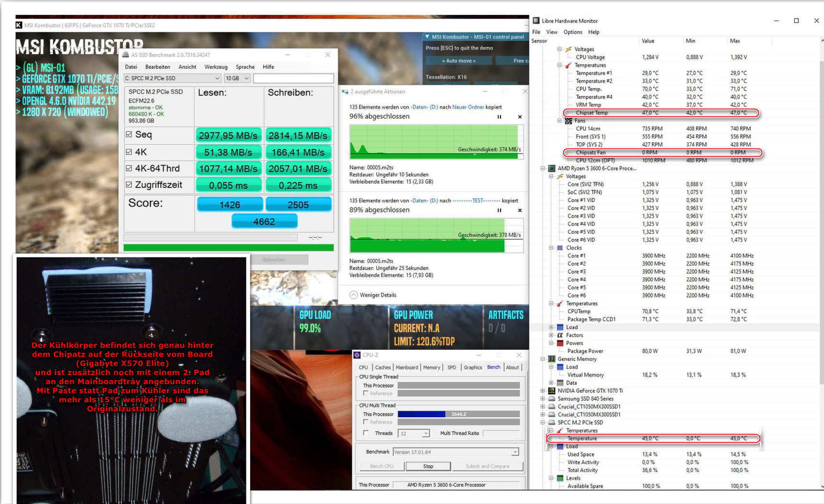Image resolution: width=824 pixels, height=504 pixels.
Task: Click the Neuer Ordner copy speed graph
Action: coord(436,142)
